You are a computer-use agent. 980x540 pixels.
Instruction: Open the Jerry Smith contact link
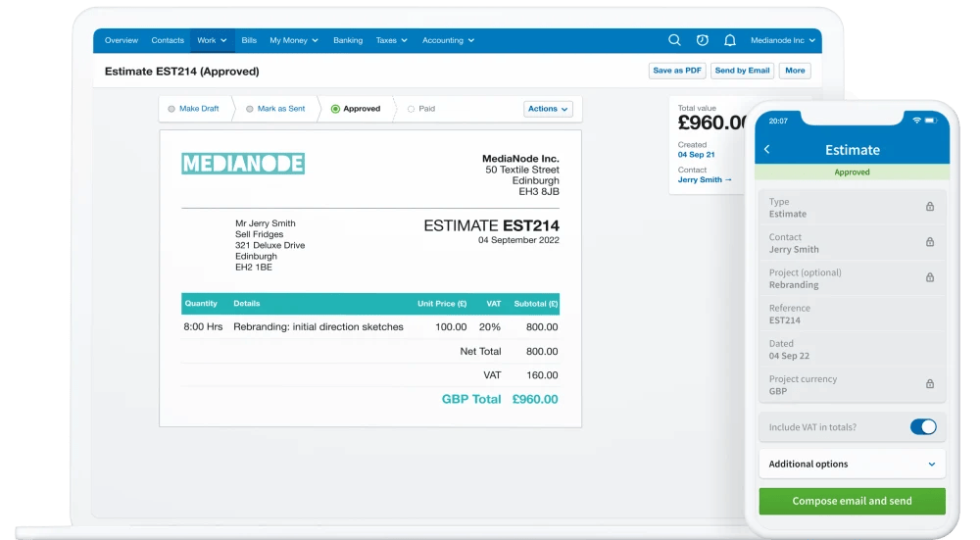tap(705, 180)
